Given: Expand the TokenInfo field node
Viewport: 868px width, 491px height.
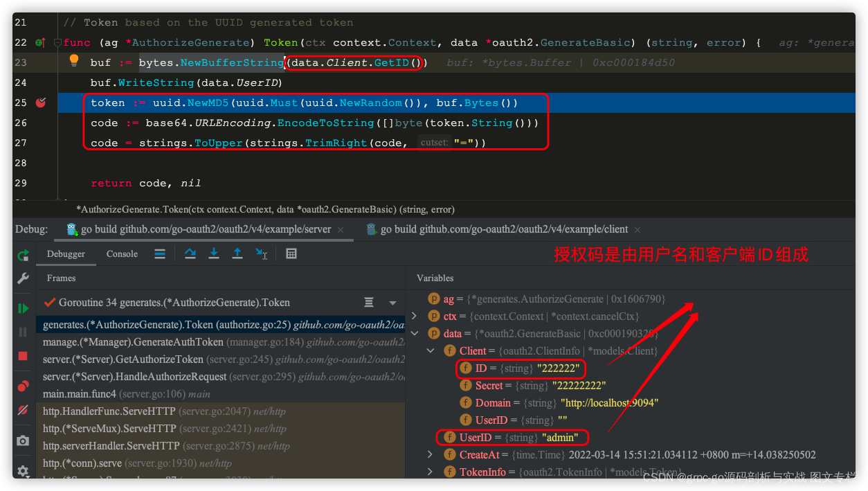Looking at the screenshot, I should [x=431, y=472].
